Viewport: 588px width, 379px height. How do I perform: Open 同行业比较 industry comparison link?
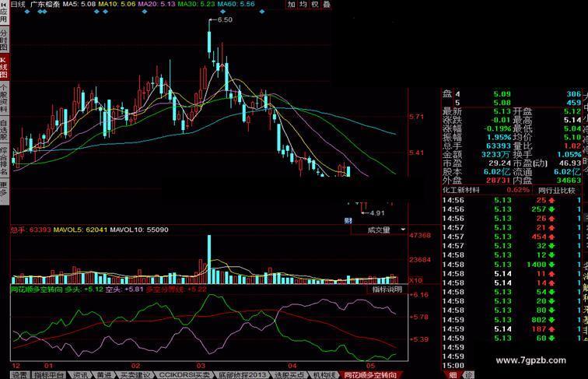click(557, 190)
